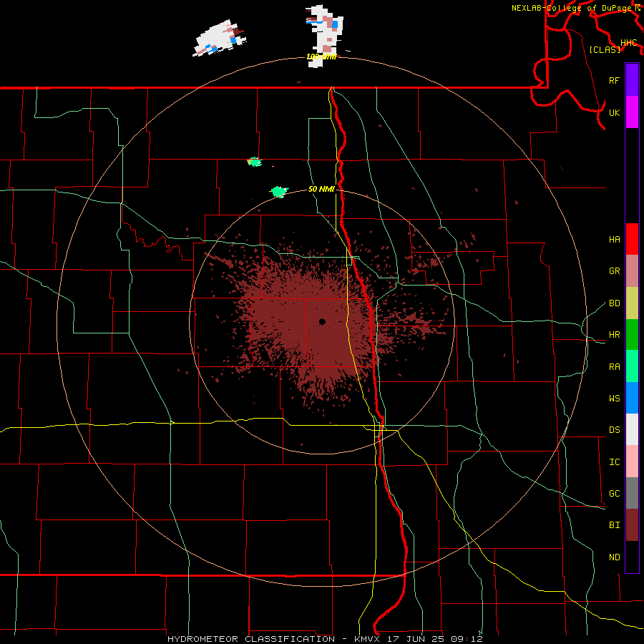Viewport: 644px width, 644px height.
Task: Click the ND legend label
Action: point(614,557)
